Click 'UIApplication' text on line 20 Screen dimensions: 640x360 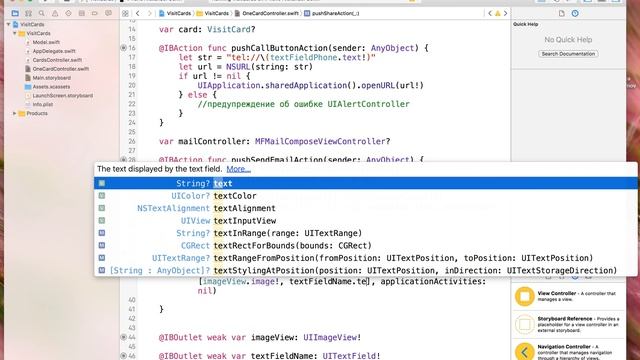click(x=229, y=86)
